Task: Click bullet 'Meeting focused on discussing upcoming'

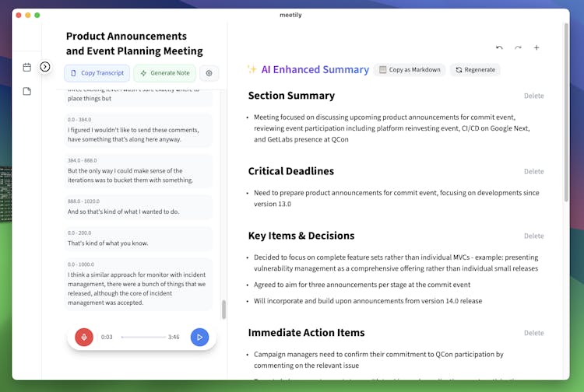Action: click(392, 128)
